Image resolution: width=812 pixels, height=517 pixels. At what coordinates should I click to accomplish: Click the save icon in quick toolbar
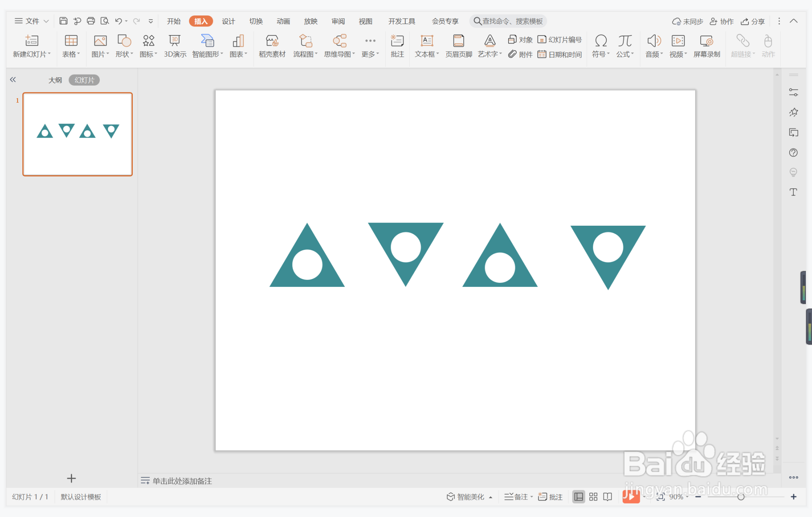[x=64, y=21]
